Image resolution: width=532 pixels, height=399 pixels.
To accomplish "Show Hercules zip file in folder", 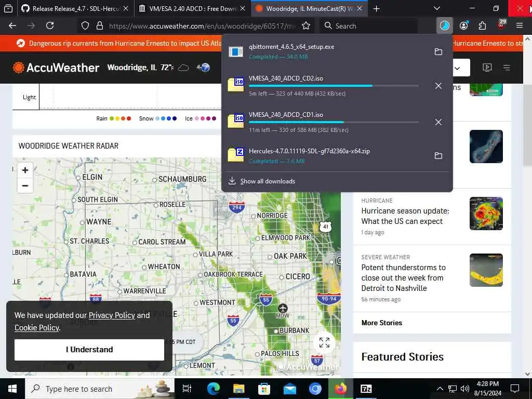I will click(438, 156).
